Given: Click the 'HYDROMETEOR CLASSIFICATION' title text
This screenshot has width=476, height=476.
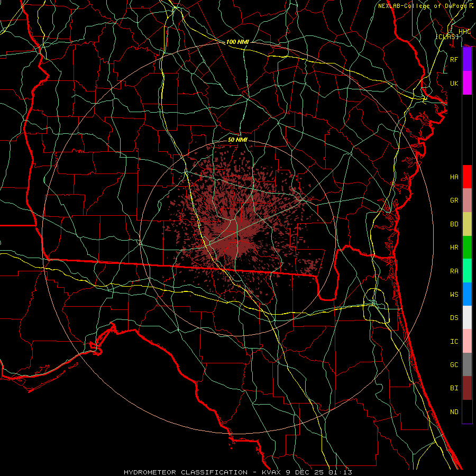Looking at the screenshot, I should click(186, 472).
